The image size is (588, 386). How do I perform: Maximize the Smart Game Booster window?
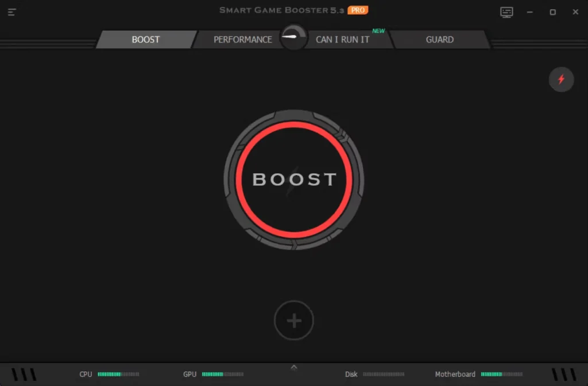tap(552, 12)
